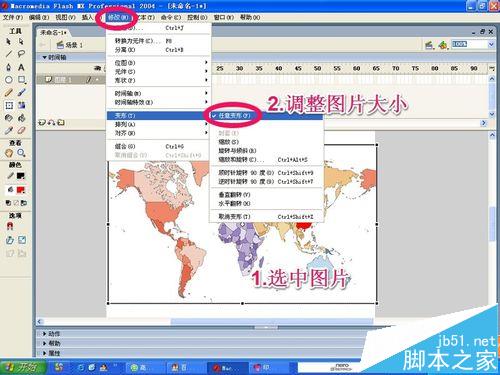Select the Free Transform tool
This screenshot has height=375, width=500.
pos(9,105)
